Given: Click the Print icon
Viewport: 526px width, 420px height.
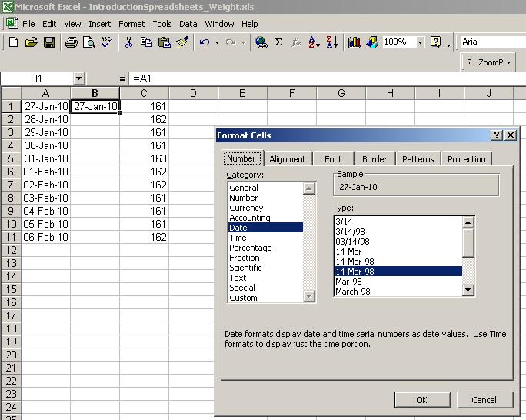Looking at the screenshot, I should [x=71, y=42].
